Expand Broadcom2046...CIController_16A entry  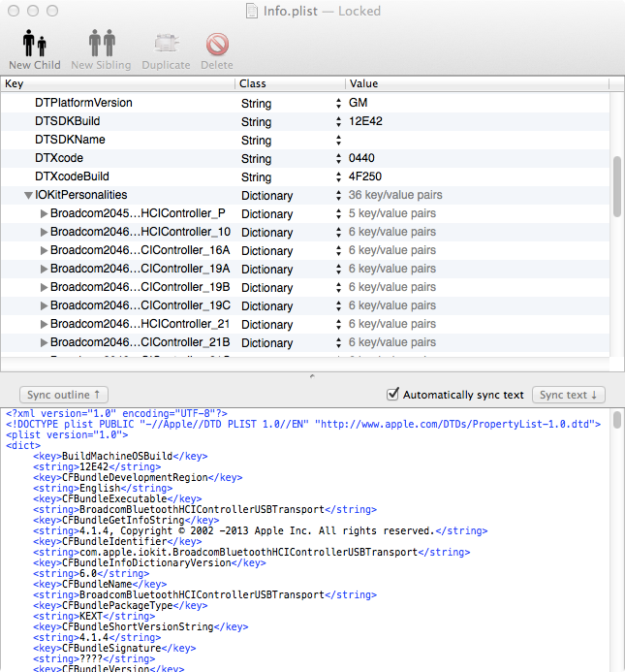[x=44, y=250]
